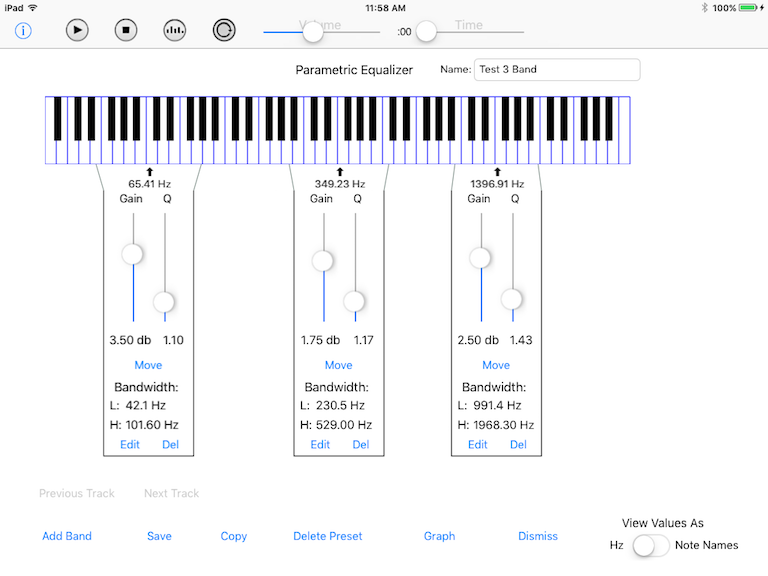Tap Add Band button
The height and width of the screenshot is (576, 768).
pos(67,536)
